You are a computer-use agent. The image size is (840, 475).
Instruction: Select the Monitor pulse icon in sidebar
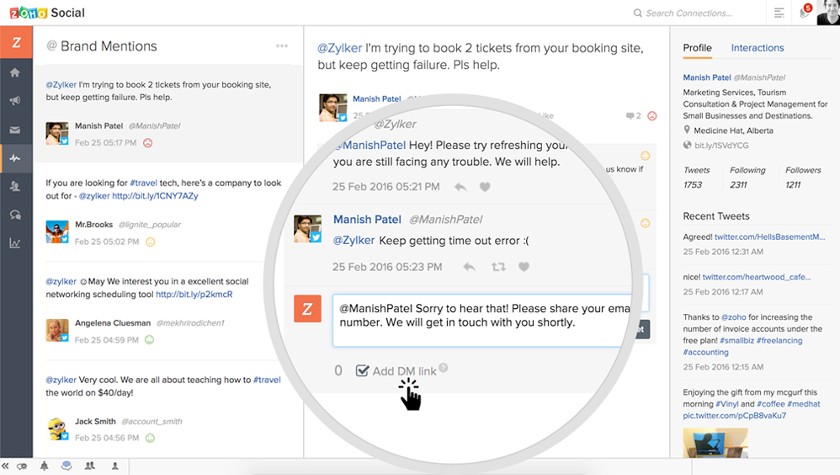pos(15,158)
